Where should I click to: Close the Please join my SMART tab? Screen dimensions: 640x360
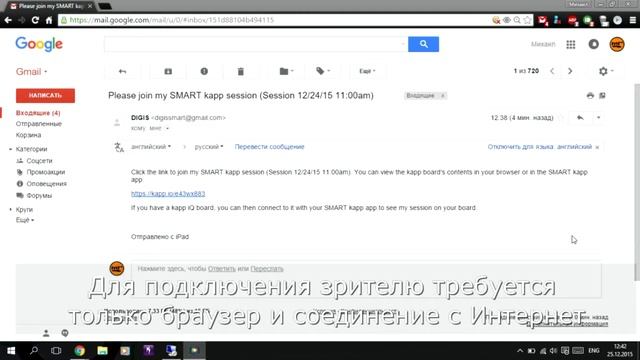90,6
